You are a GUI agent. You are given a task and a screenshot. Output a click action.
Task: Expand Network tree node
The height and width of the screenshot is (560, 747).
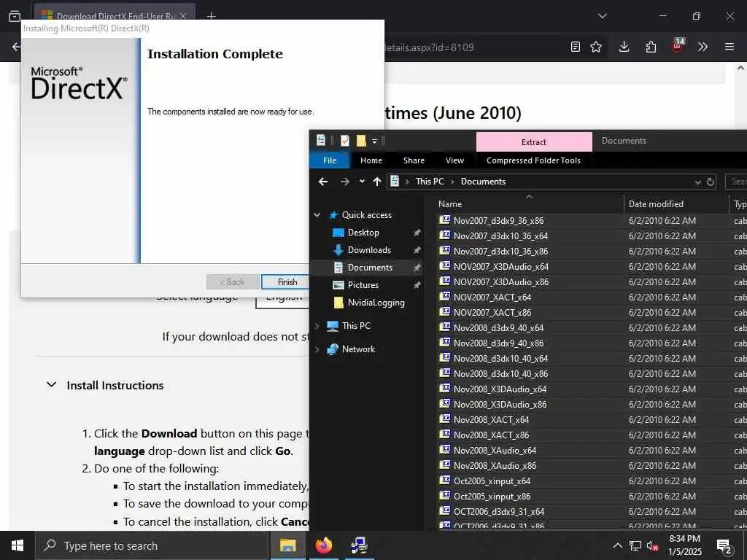tap(317, 349)
